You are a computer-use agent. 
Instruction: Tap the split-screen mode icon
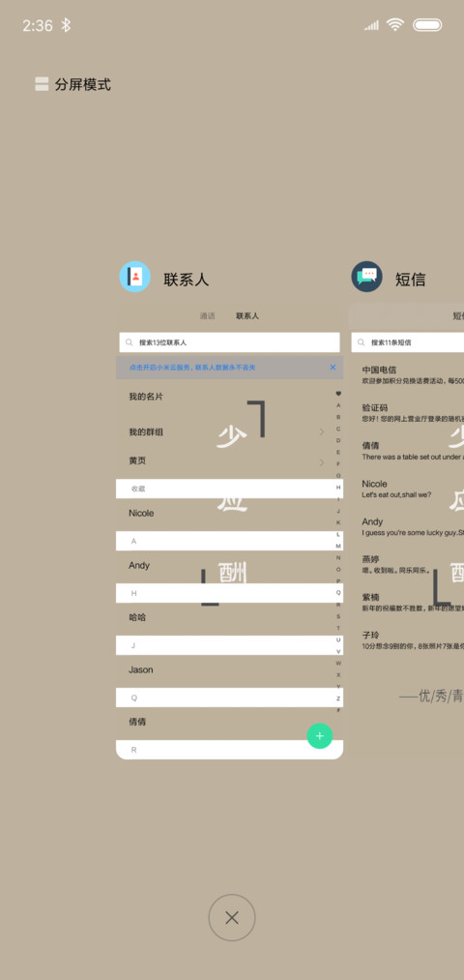[x=42, y=84]
